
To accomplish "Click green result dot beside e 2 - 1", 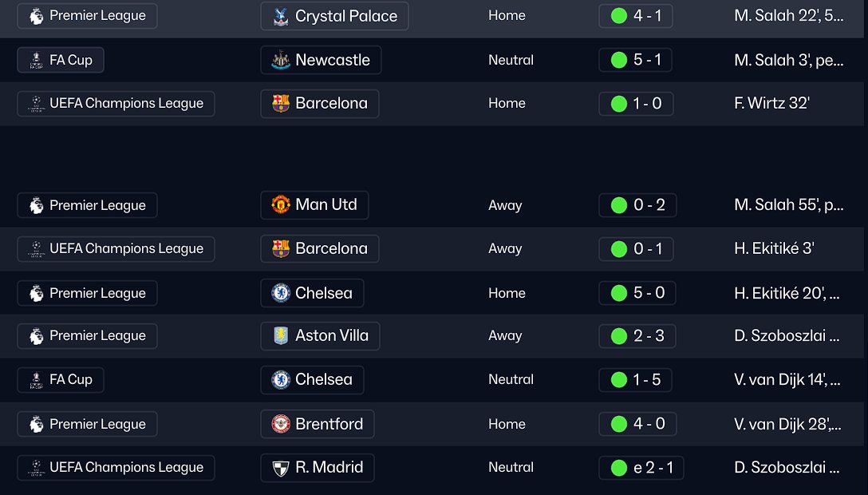I will pos(618,468).
